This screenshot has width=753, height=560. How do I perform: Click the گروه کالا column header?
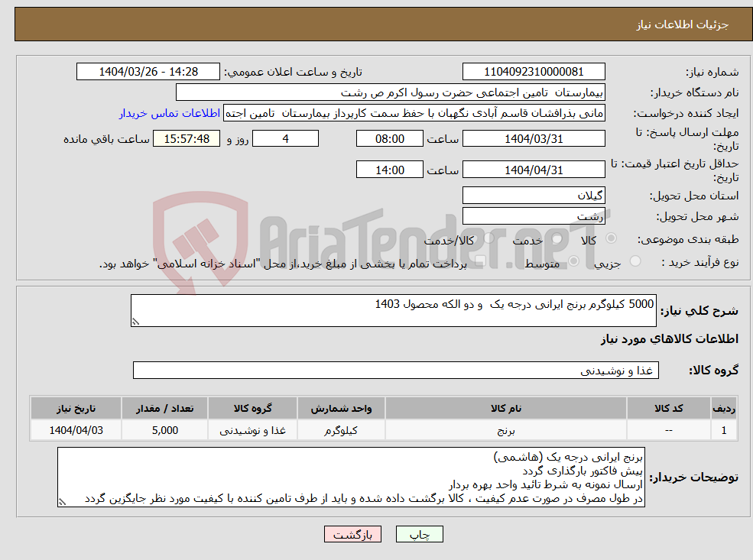[x=252, y=409]
